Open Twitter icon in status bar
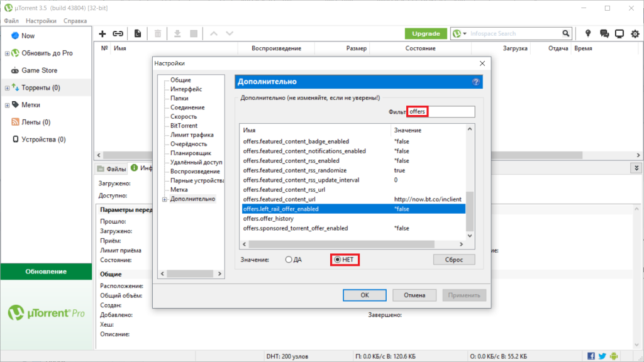Screen dimensions: 644x362 tap(602, 356)
